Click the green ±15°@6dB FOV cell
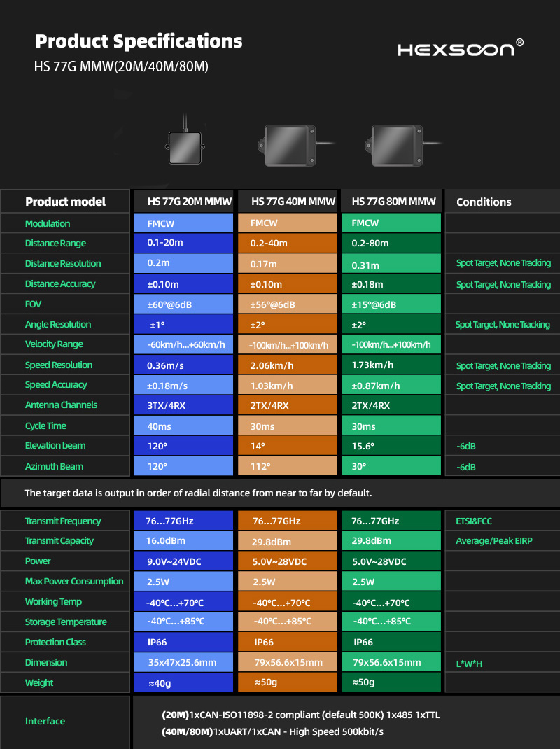The height and width of the screenshot is (749, 560). (x=391, y=304)
